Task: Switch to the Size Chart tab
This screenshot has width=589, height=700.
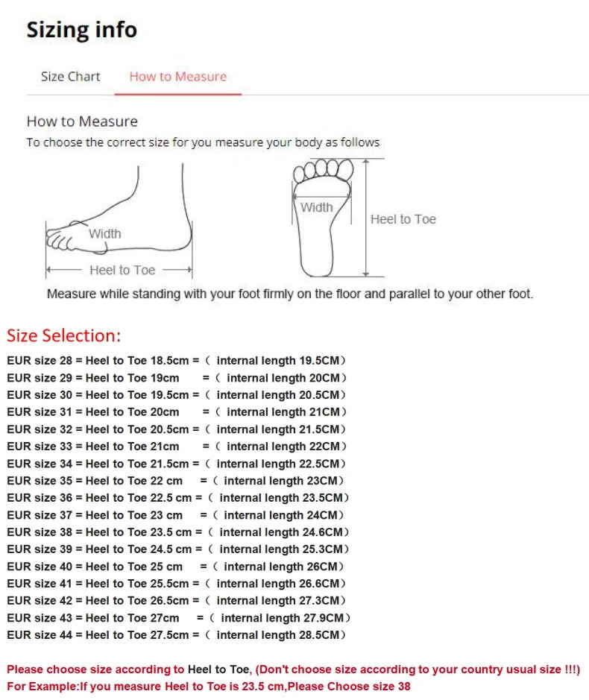Action: (71, 76)
